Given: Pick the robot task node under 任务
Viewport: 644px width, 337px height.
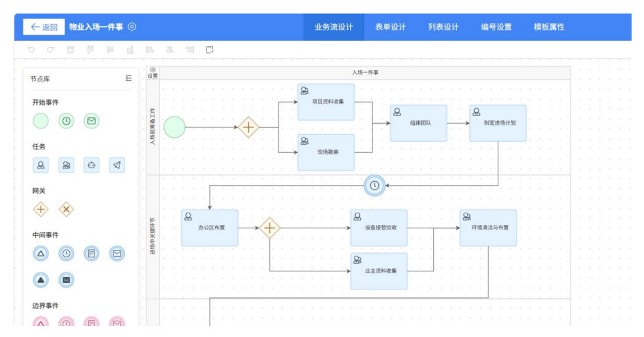Looking at the screenshot, I should click(x=92, y=166).
